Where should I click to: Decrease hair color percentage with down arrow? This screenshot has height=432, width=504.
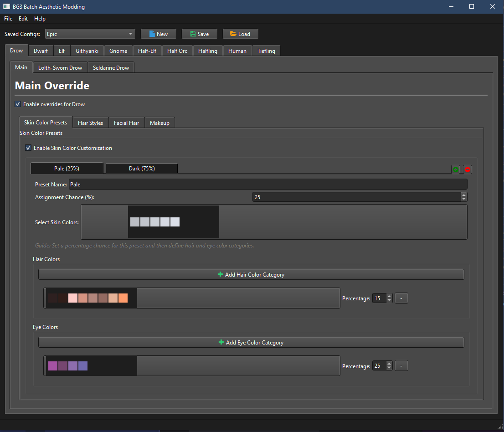point(389,301)
